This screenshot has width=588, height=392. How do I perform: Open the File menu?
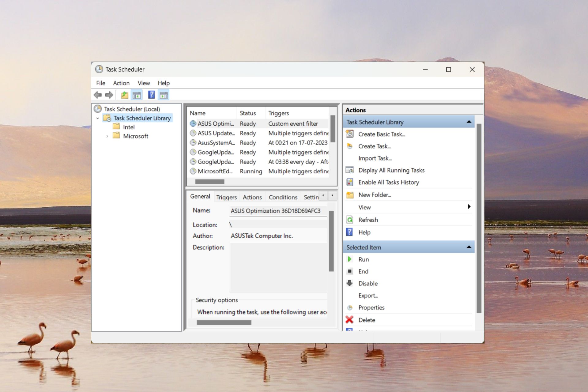pyautogui.click(x=100, y=83)
